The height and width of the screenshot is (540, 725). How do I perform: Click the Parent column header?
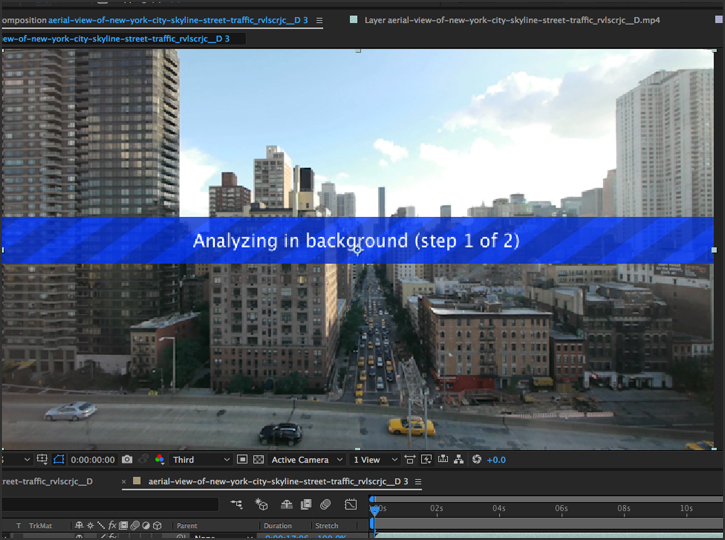[187, 526]
